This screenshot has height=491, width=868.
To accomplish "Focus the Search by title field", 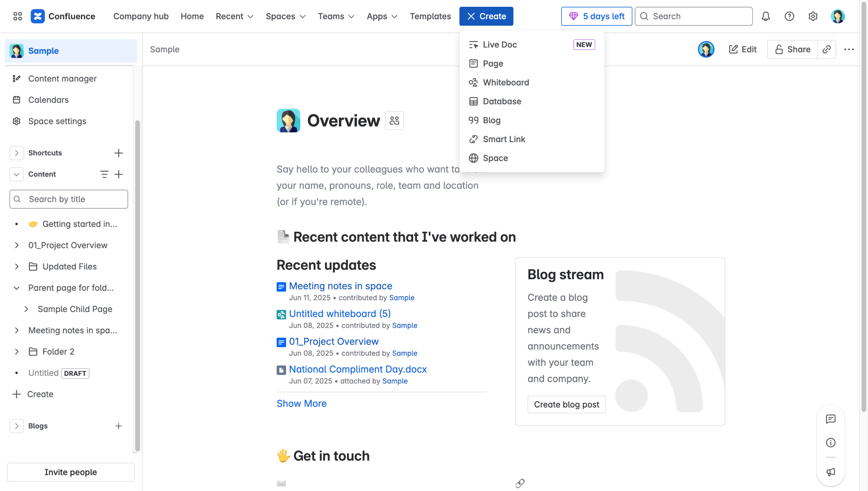I will click(x=69, y=199).
